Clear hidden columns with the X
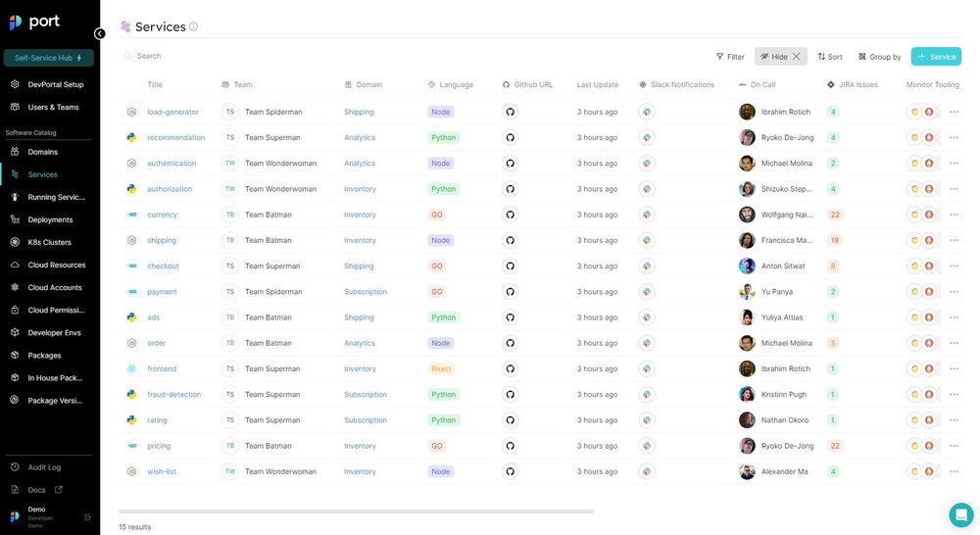 pos(796,56)
